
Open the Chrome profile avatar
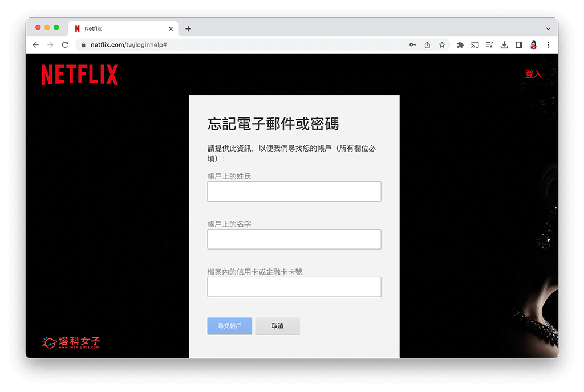[533, 45]
